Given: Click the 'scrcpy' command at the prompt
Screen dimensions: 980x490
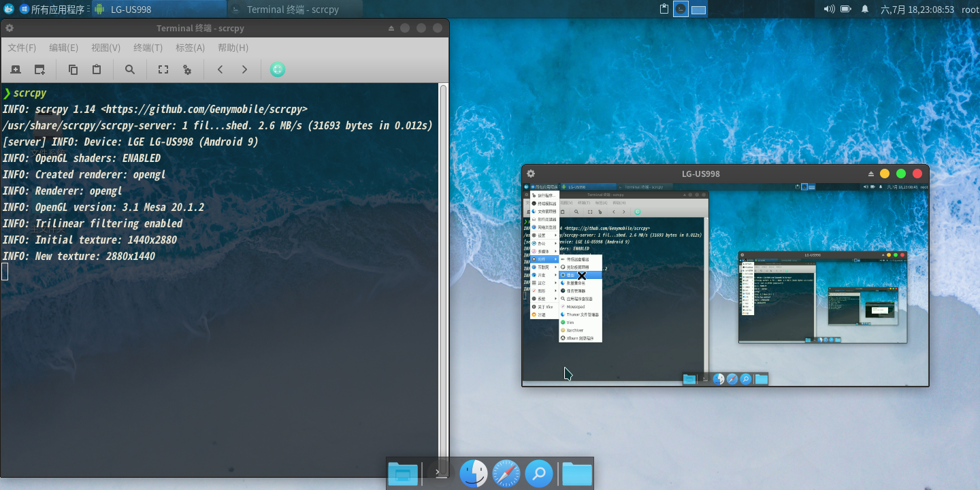Looking at the screenshot, I should click(30, 93).
